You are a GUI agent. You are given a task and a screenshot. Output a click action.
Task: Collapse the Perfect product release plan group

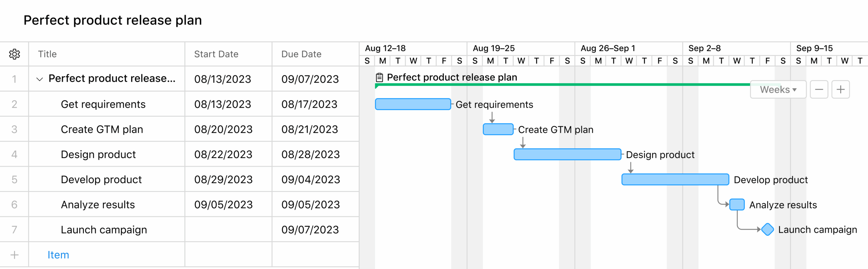[39, 79]
